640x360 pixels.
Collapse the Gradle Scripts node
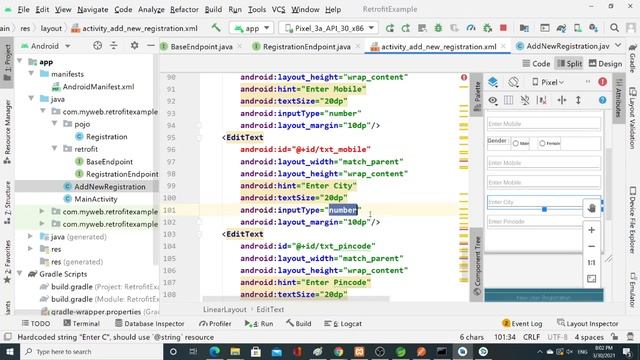pyautogui.click(x=19, y=273)
